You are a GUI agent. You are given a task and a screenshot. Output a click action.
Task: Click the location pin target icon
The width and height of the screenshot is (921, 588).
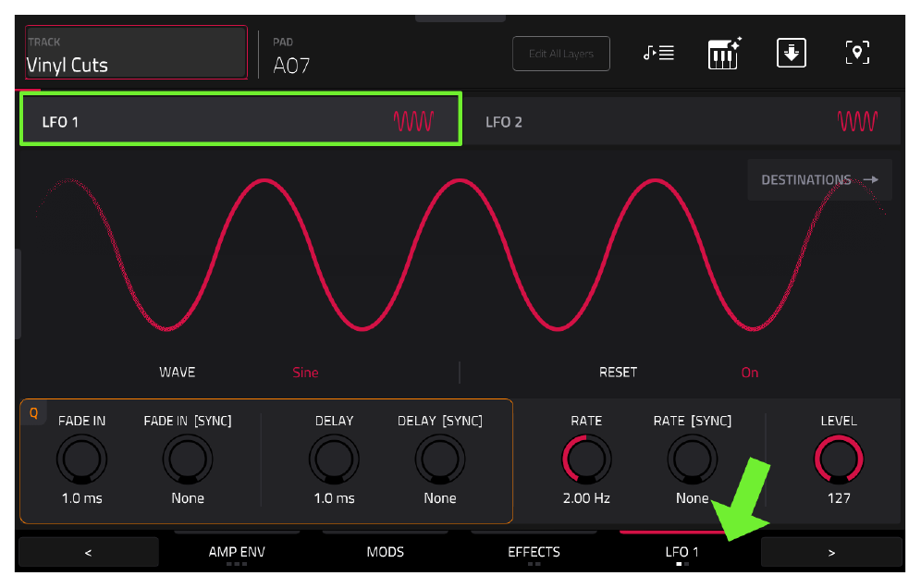[857, 53]
